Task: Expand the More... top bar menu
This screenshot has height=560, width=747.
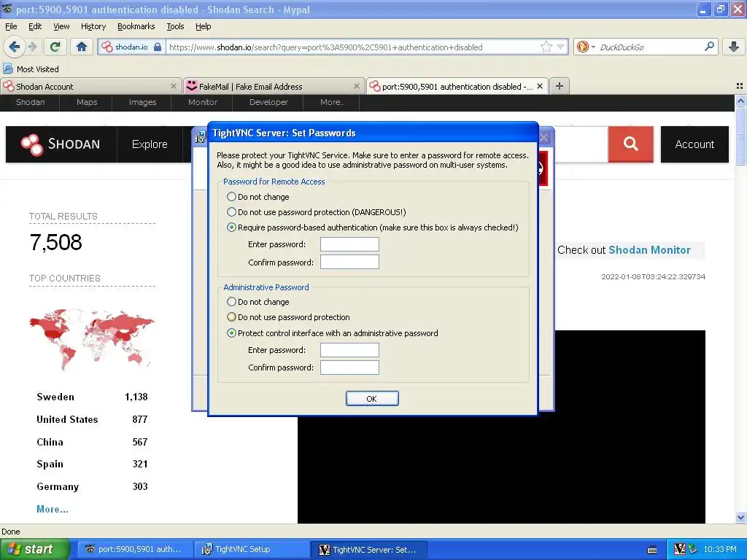Action: point(332,102)
